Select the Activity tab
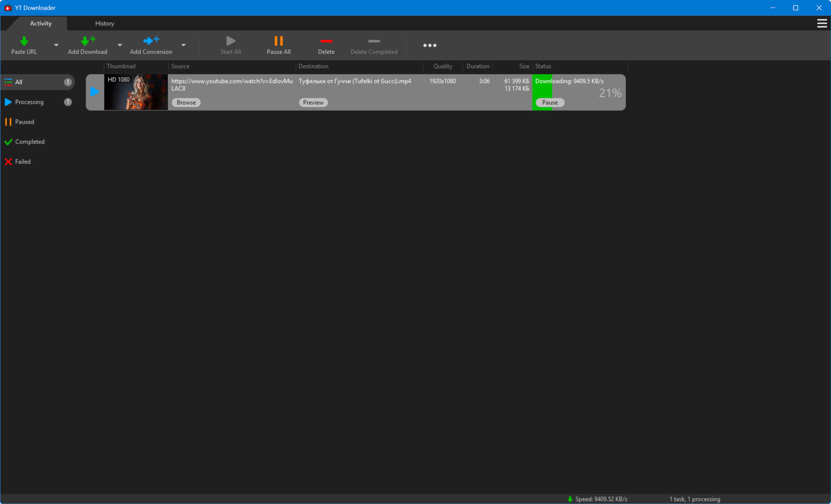831x504 pixels. (40, 23)
